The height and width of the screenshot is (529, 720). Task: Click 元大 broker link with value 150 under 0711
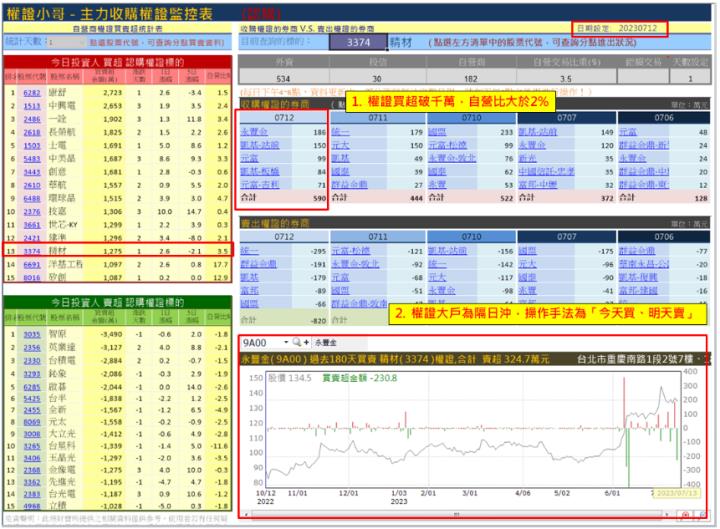(x=340, y=145)
